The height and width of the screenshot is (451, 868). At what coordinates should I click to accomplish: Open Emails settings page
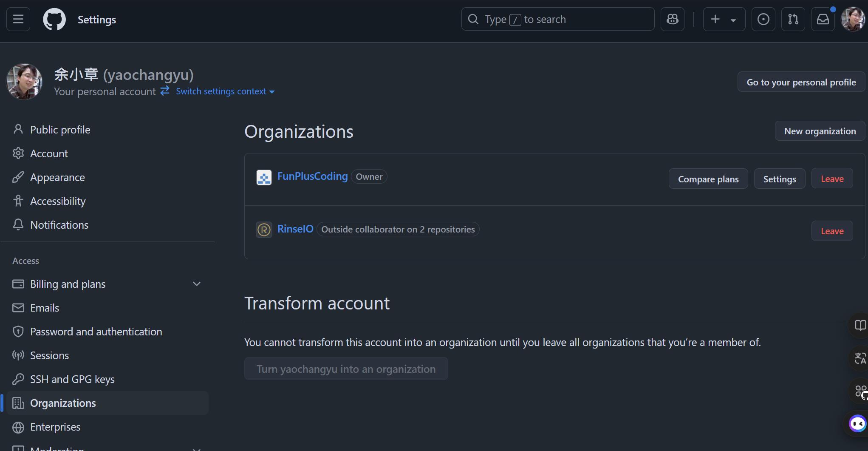pos(107,308)
